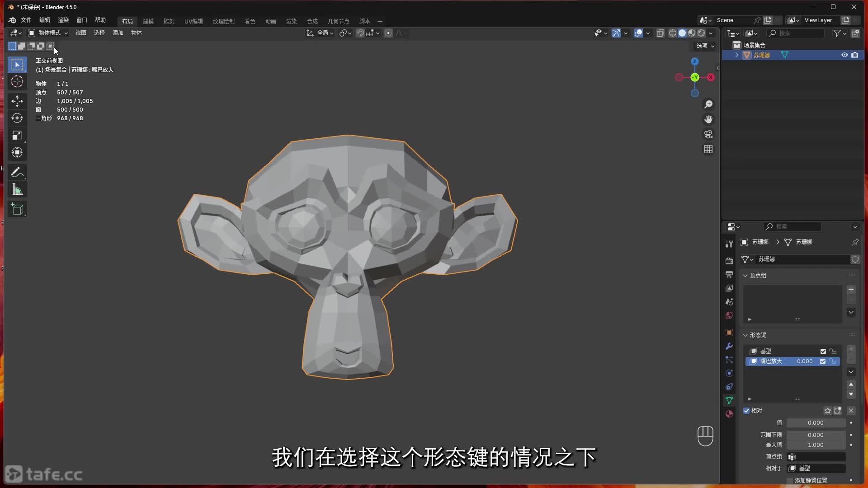Open the Particles properties tab
Screen dimensions: 868x488
(729, 360)
